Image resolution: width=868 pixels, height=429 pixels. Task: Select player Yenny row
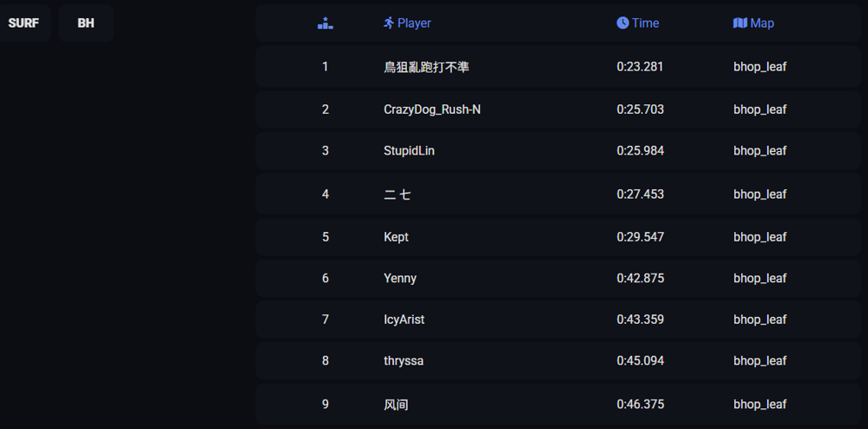[x=558, y=278]
